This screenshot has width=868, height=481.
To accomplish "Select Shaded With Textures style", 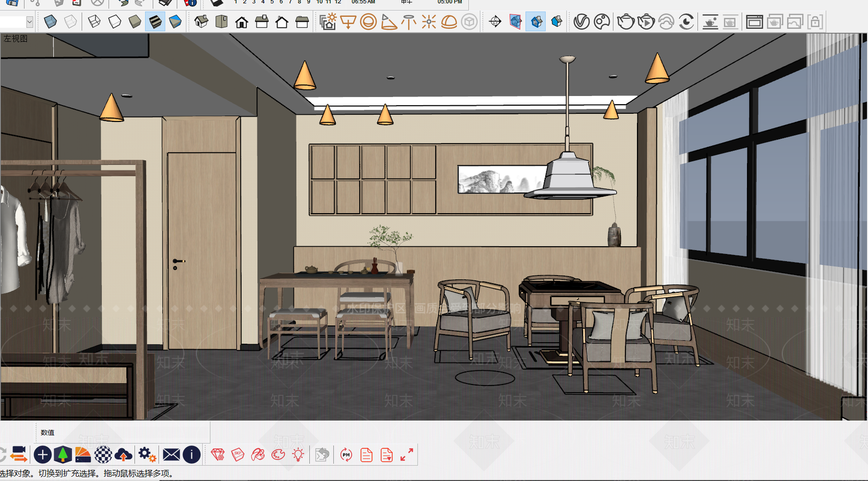I will 155,22.
